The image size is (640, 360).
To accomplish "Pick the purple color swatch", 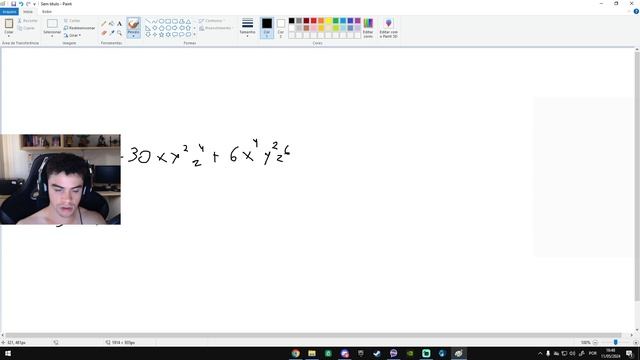I will point(358,21).
